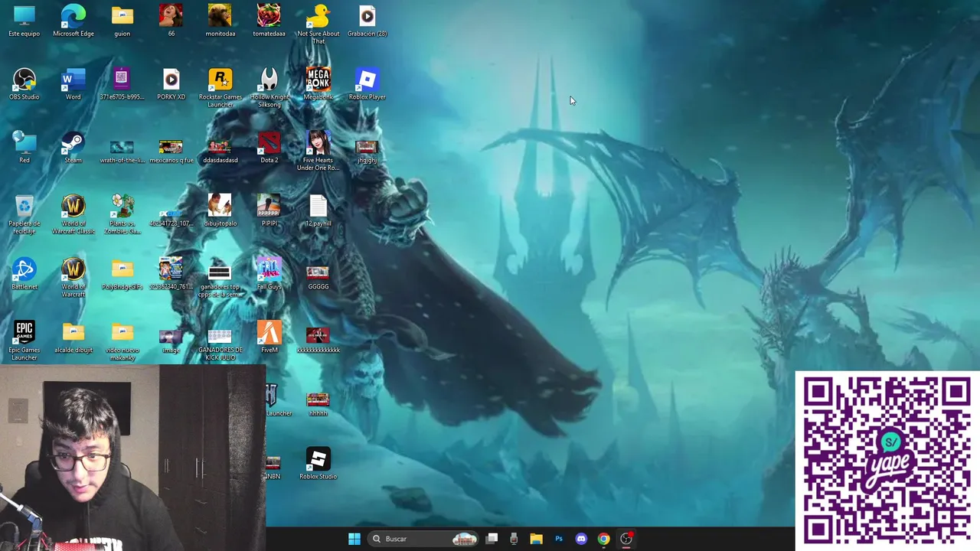Select the video nuevo makanky folder
Image resolution: width=980 pixels, height=551 pixels.
click(122, 341)
